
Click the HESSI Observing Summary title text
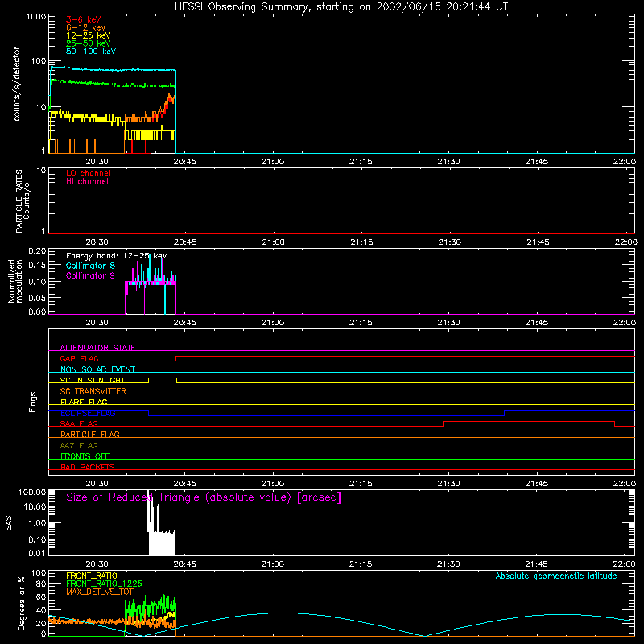point(341,7)
